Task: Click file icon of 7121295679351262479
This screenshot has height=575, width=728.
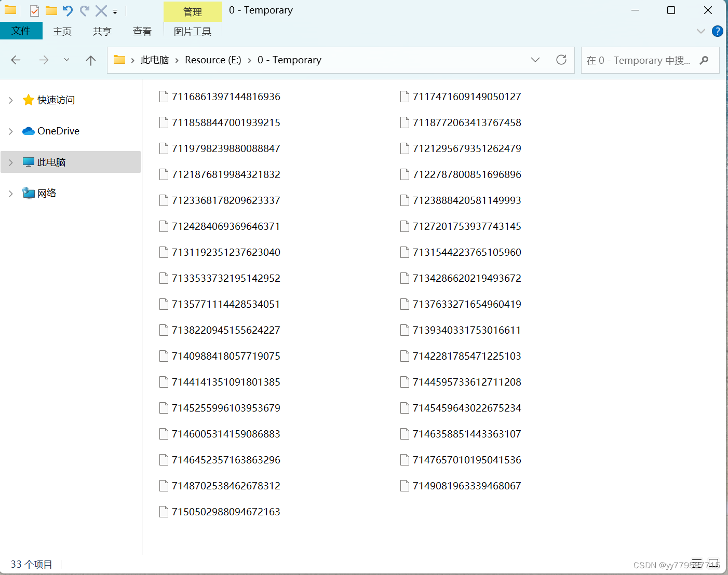Action: coord(405,148)
